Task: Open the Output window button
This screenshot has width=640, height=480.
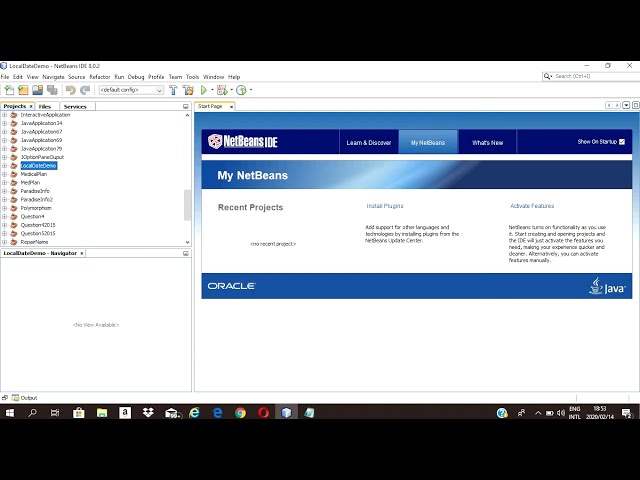Action: tap(24, 398)
